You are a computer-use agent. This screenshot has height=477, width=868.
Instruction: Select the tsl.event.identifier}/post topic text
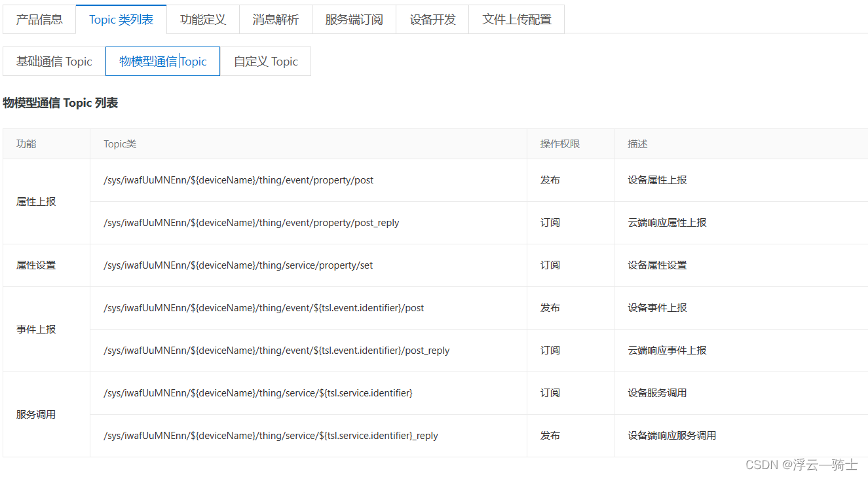coord(264,308)
